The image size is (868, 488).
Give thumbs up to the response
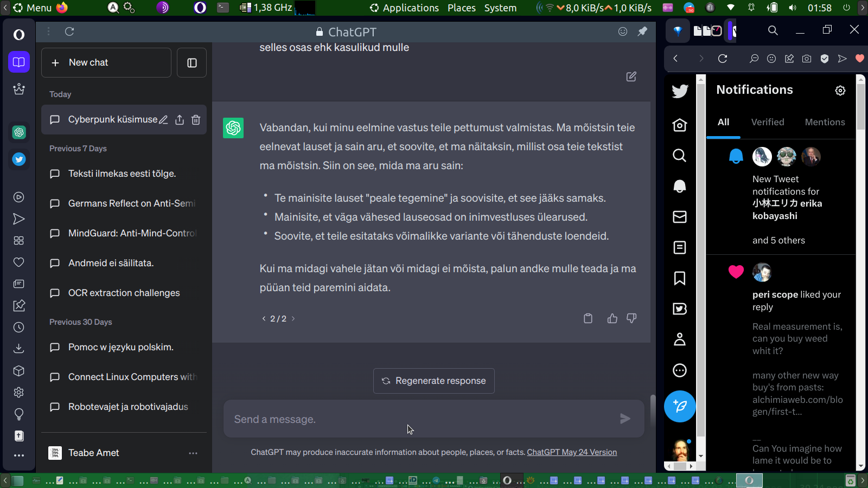(x=612, y=318)
